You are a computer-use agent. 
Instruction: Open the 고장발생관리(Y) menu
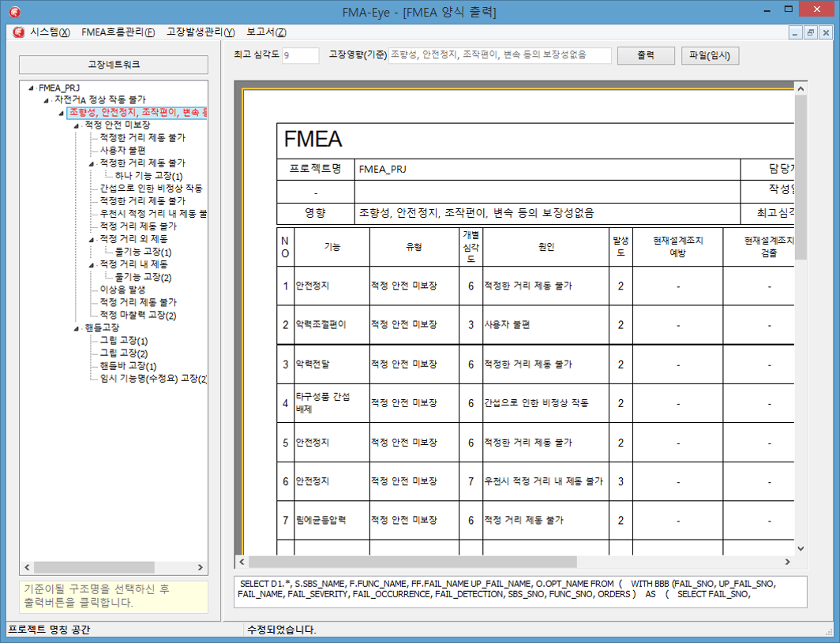click(x=201, y=32)
